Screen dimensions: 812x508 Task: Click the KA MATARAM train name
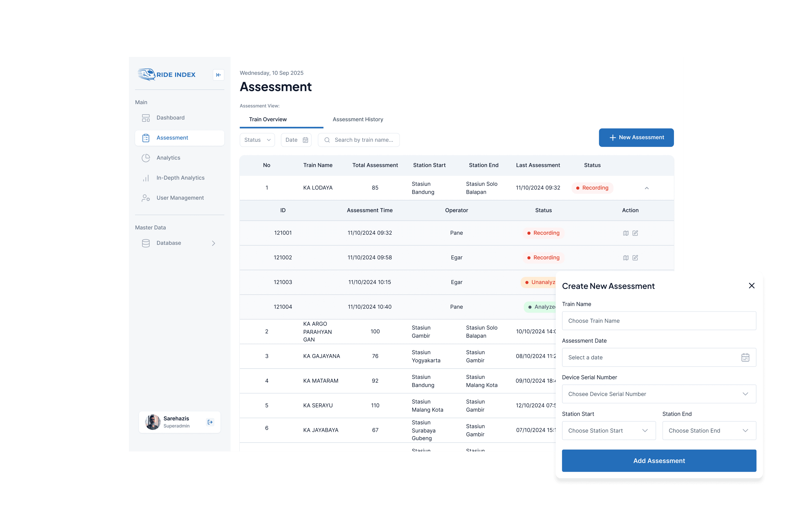(321, 381)
